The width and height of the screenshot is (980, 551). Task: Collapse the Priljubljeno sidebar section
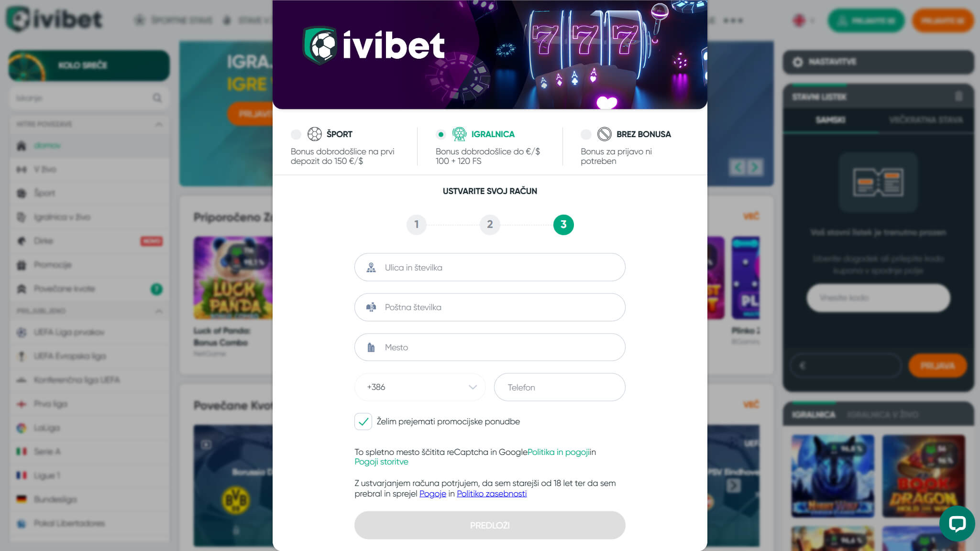click(159, 311)
